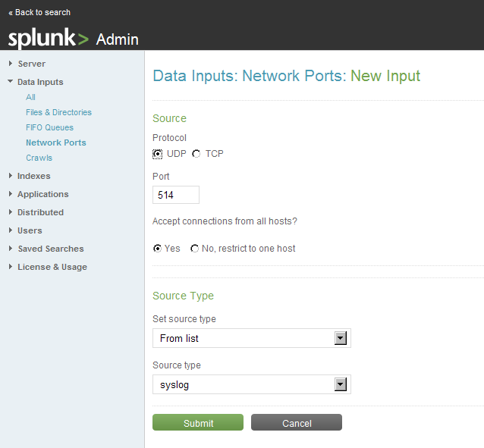Select Yes for accept all hosts
The image size is (484, 448).
[158, 249]
